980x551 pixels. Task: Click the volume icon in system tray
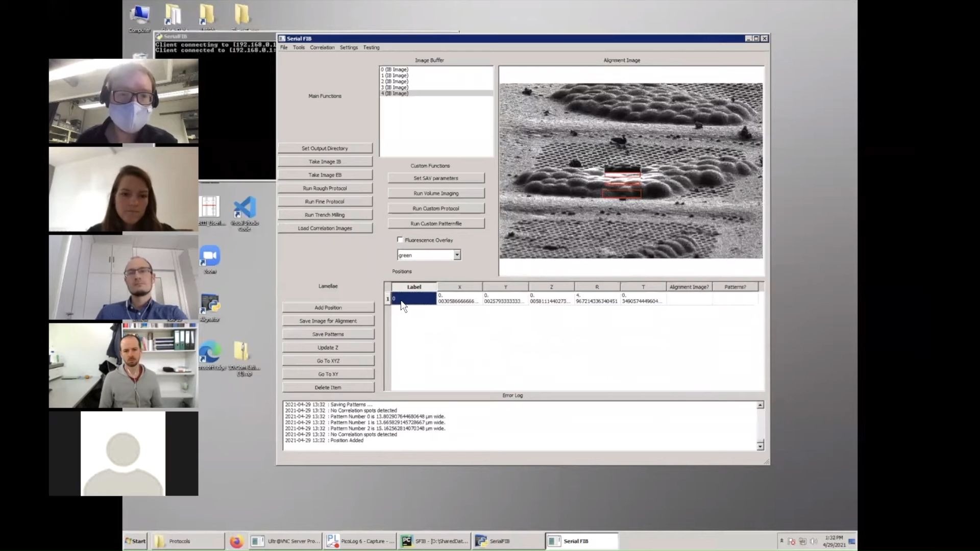pyautogui.click(x=814, y=541)
